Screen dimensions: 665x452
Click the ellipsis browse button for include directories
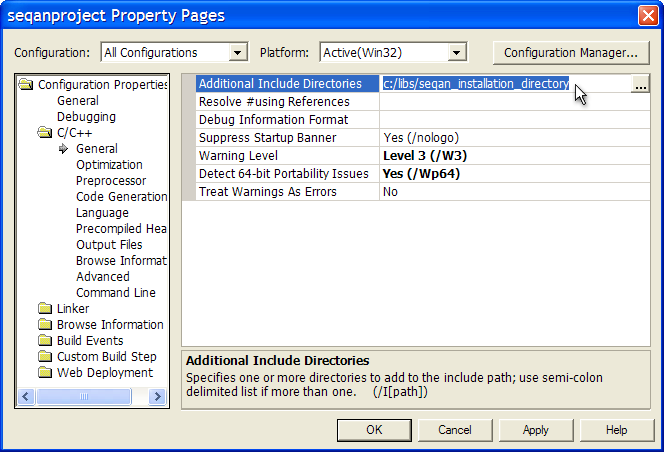[640, 85]
